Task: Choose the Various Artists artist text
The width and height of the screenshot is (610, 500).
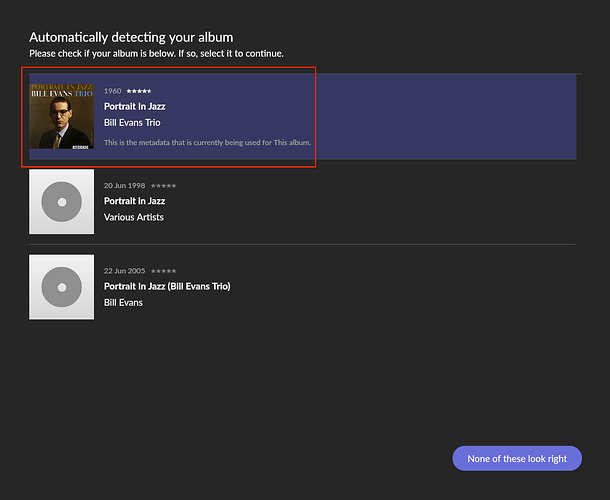Action: tap(133, 217)
